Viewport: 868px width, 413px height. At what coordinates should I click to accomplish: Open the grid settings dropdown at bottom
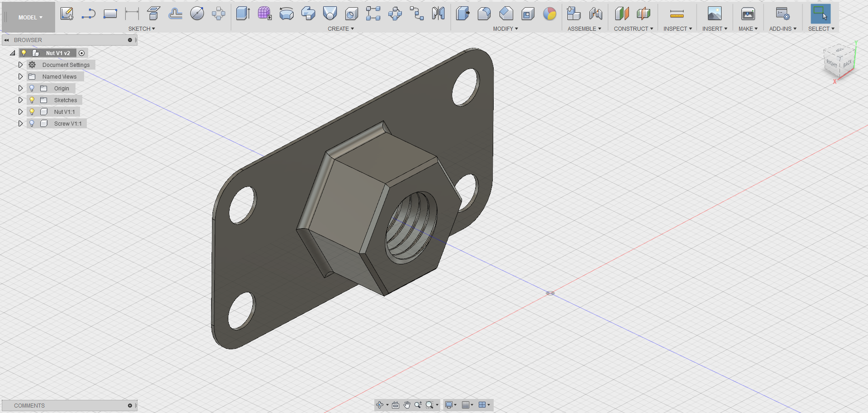point(467,405)
